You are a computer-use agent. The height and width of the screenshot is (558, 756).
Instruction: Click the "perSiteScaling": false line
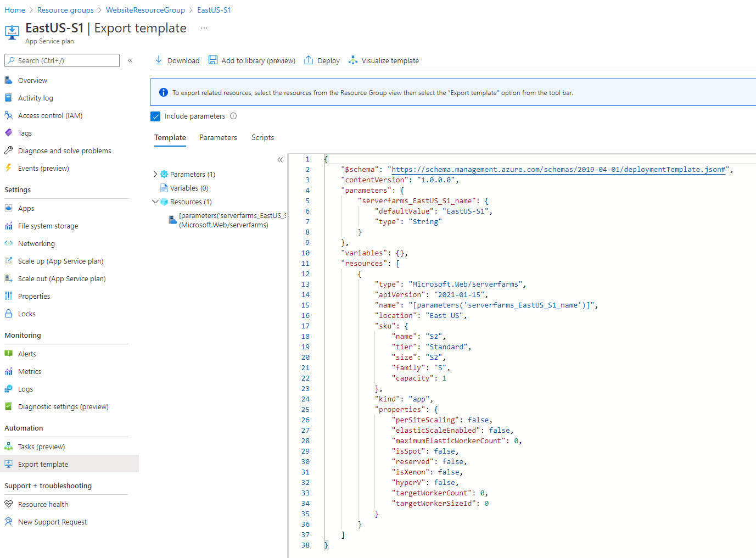click(x=442, y=420)
